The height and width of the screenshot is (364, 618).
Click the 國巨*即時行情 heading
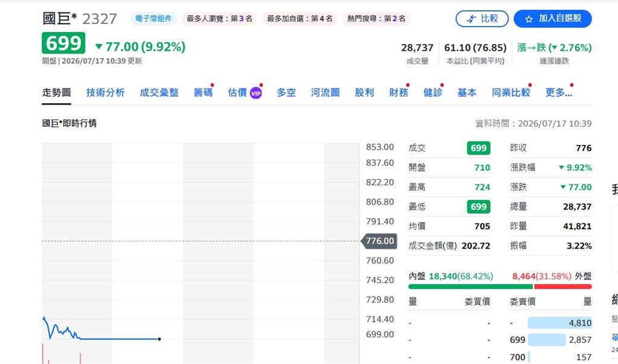[x=69, y=123]
